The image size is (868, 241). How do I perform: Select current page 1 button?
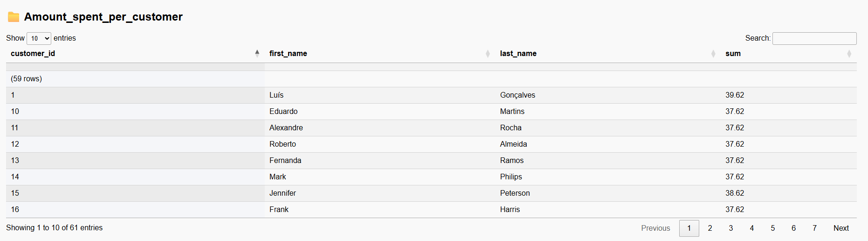pos(689,228)
